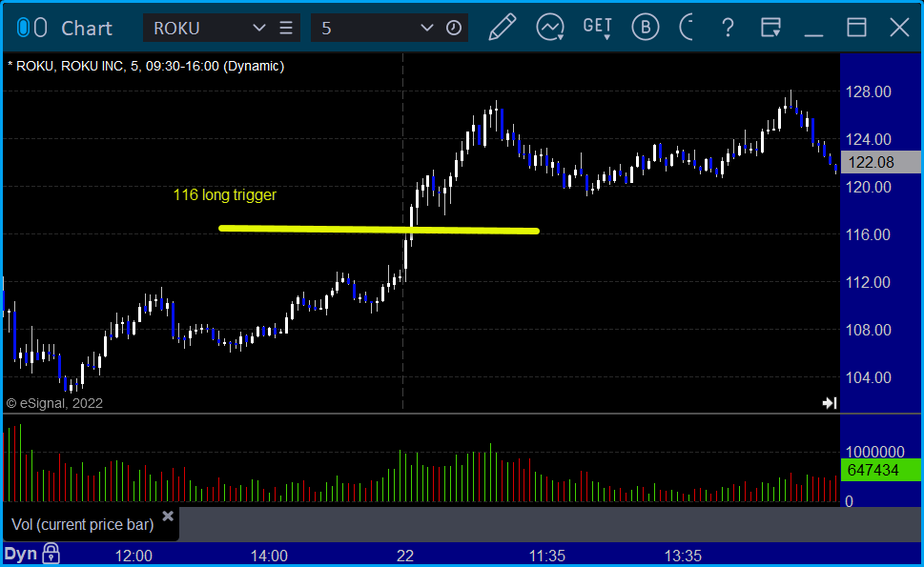Viewport: 924px width, 567px height.
Task: Click the blue linked-window toggle icon
Action: coord(23,28)
